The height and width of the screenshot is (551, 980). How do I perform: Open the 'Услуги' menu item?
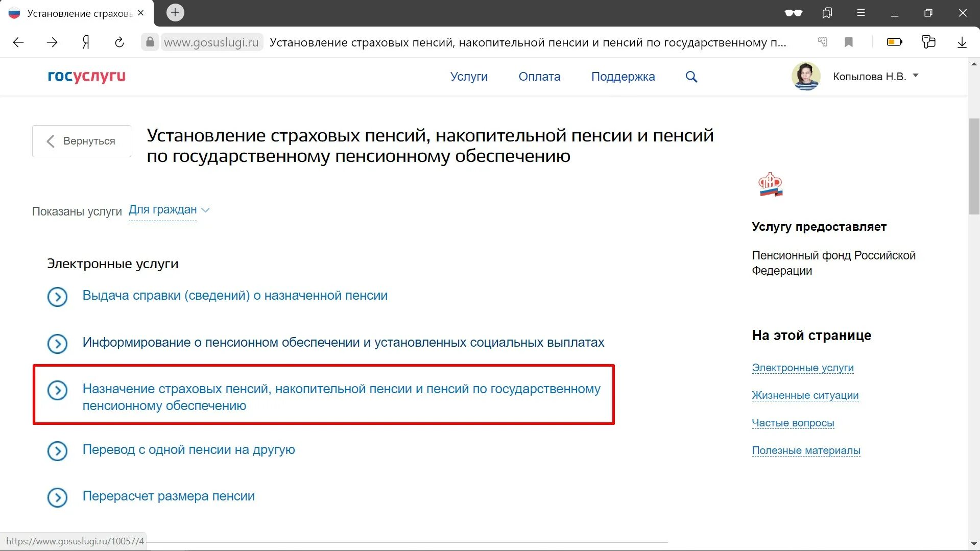point(469,77)
